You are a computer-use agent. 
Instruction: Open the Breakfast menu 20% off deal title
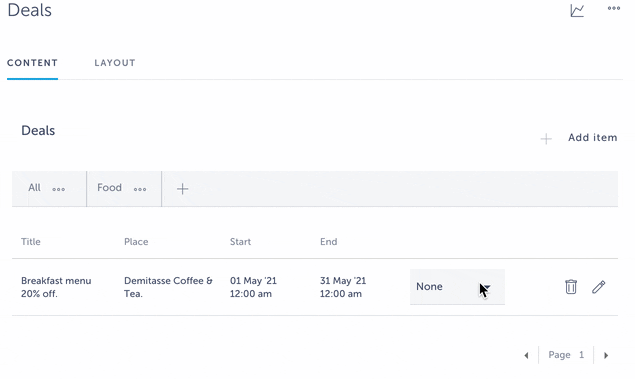pyautogui.click(x=56, y=287)
